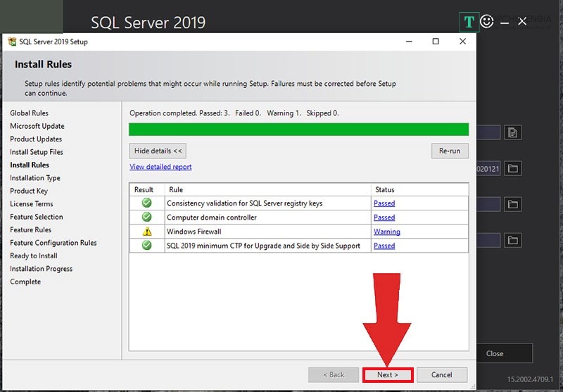The width and height of the screenshot is (563, 392).
Task: Open Passed status for Computer domain controller
Action: point(384,217)
